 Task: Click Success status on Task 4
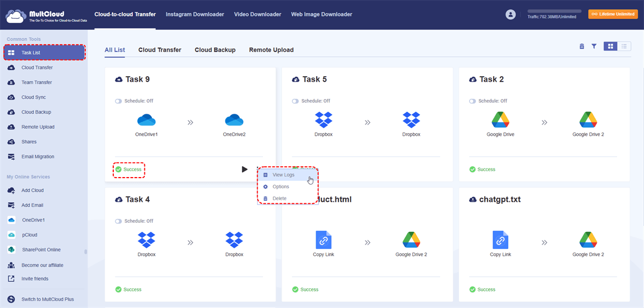pyautogui.click(x=129, y=290)
